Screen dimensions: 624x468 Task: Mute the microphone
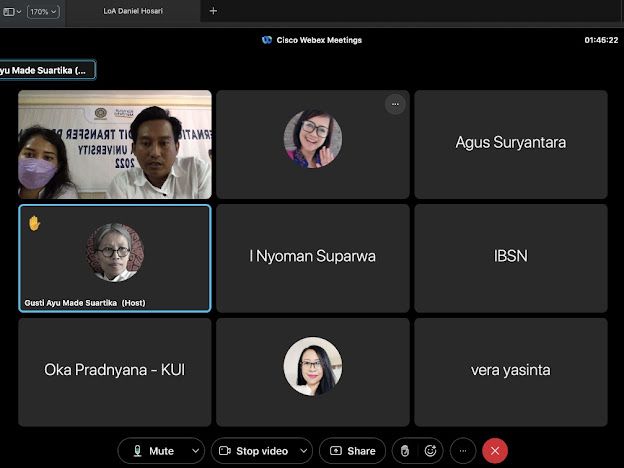pos(153,451)
